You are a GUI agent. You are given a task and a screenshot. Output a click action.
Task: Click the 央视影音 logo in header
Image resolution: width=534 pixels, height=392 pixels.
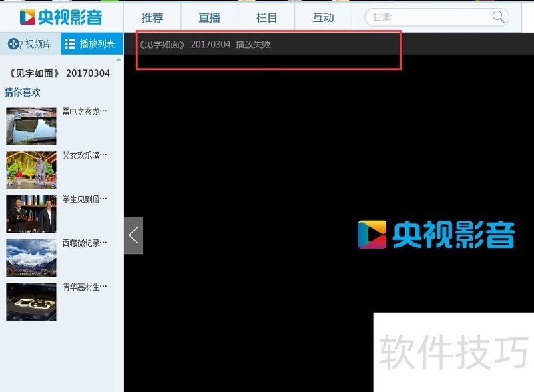(61, 17)
